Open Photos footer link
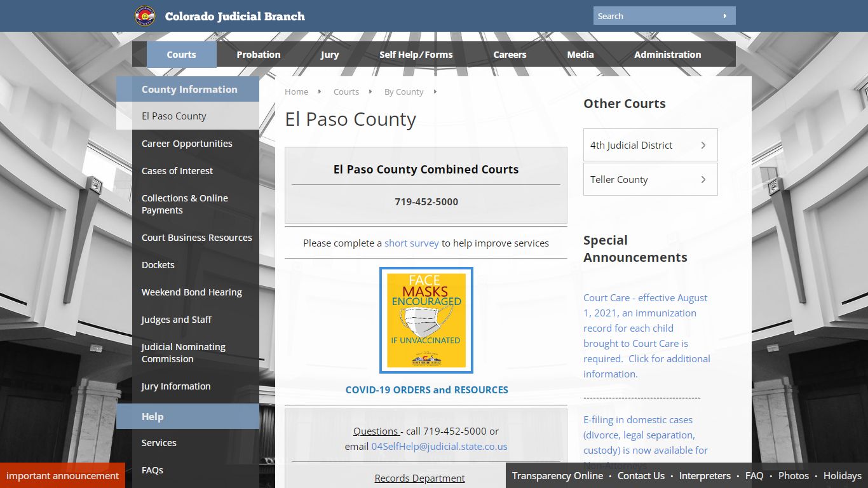The width and height of the screenshot is (868, 488). (x=794, y=475)
